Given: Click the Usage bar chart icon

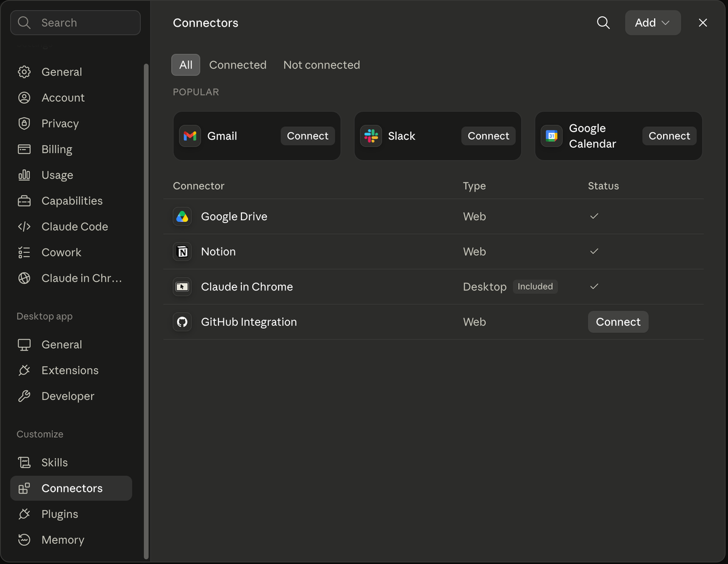Looking at the screenshot, I should [24, 175].
